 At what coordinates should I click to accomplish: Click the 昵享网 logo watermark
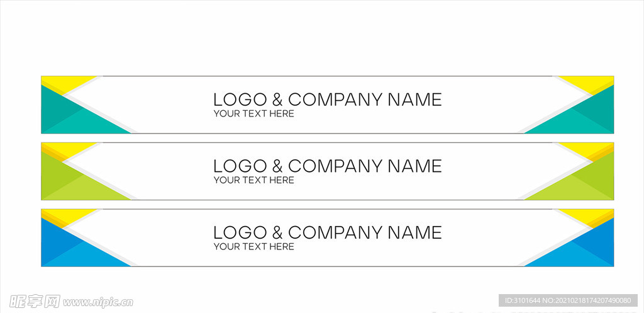coord(35,302)
